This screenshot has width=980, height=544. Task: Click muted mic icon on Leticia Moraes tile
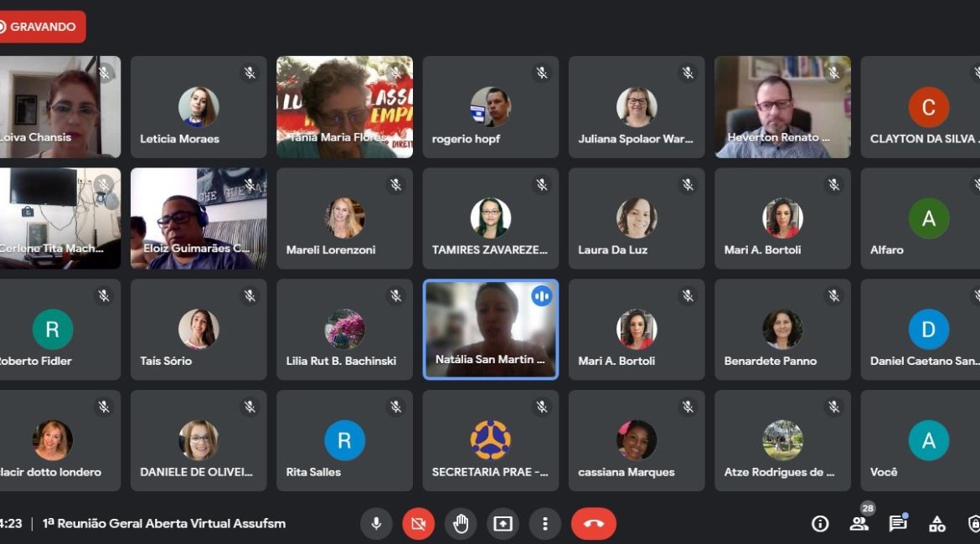[250, 74]
